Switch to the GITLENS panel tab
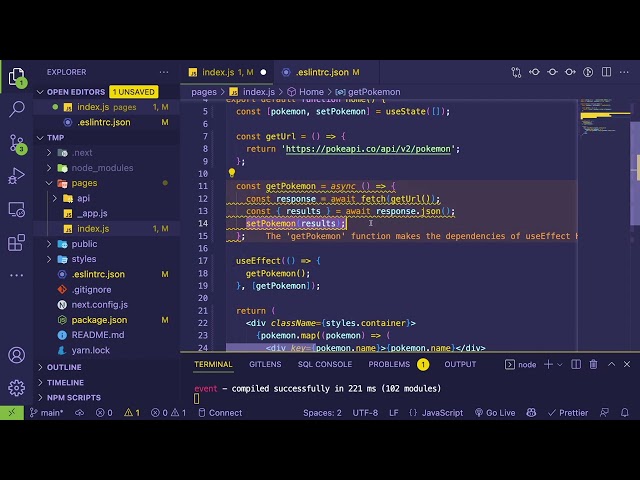 (x=265, y=364)
